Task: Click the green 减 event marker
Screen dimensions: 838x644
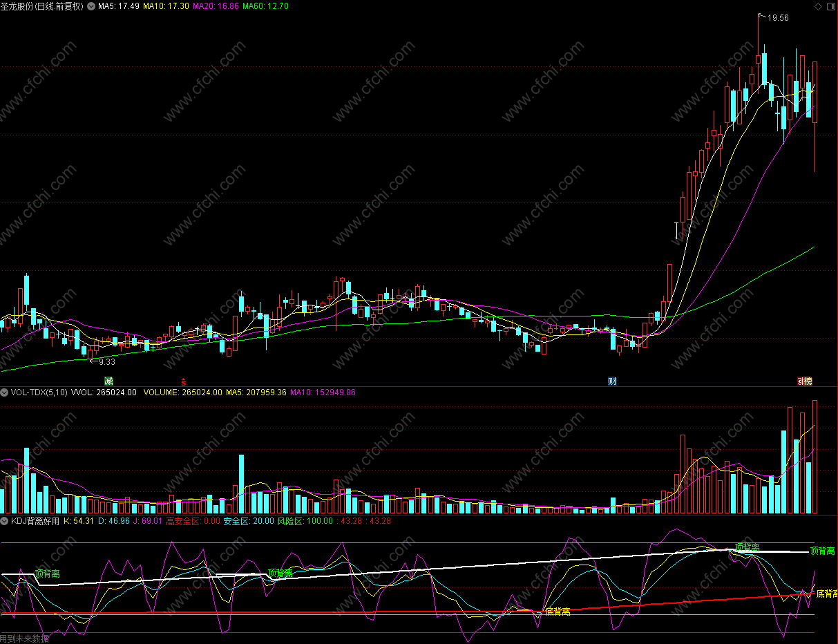Action: tap(108, 381)
